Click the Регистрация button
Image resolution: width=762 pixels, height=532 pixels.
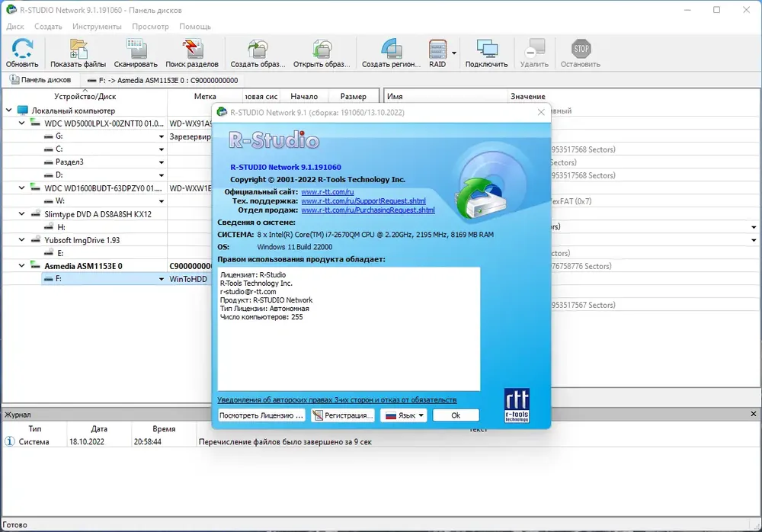[343, 415]
